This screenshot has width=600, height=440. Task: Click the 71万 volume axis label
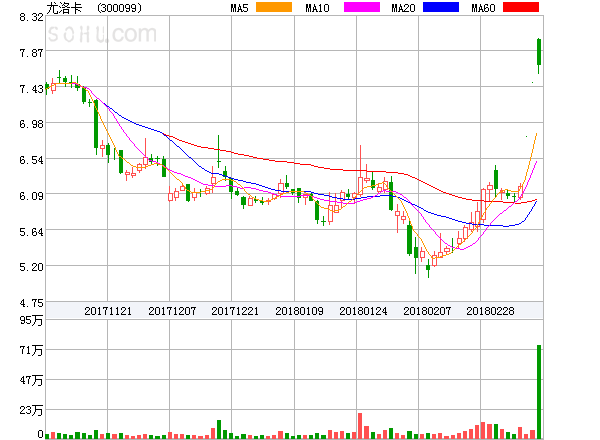tap(31, 350)
